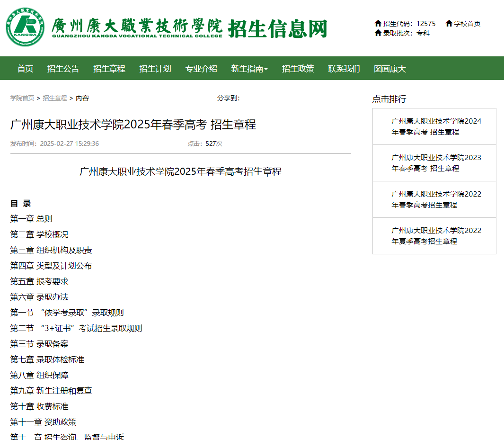Click 第一章 总则 in the table of contents
504x440 pixels.
(31, 218)
